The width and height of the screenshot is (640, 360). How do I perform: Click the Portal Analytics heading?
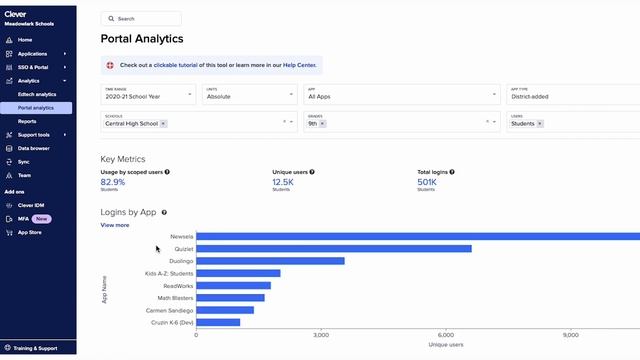pyautogui.click(x=142, y=39)
